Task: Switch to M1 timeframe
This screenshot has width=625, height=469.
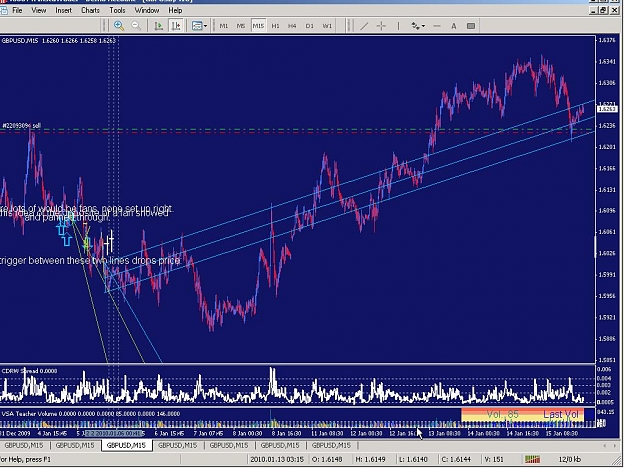Action: click(x=224, y=26)
